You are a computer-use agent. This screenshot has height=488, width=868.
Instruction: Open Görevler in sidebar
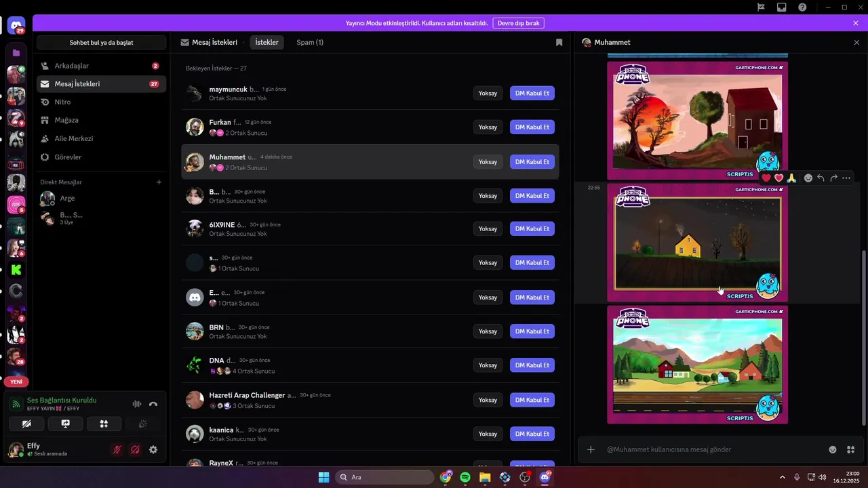[101, 157]
